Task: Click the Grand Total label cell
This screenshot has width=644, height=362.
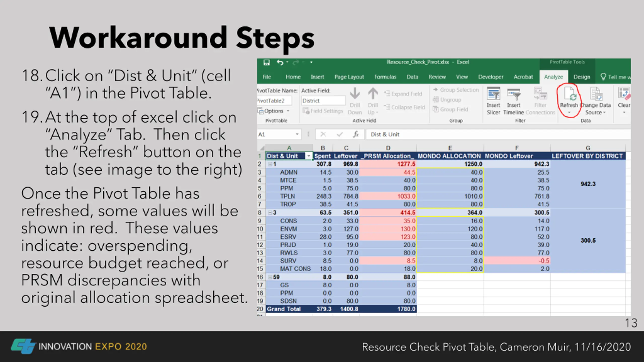Action: pos(289,309)
